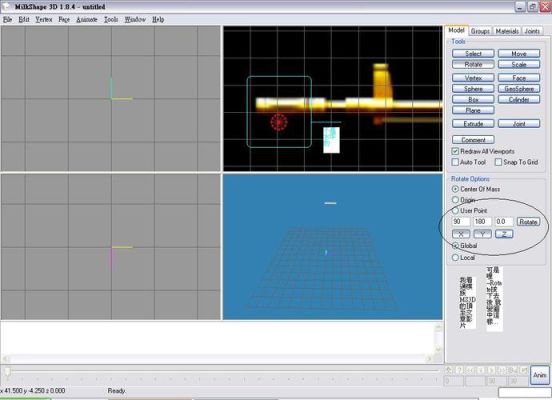Open the File menu
This screenshot has height=400, width=552.
point(7,19)
